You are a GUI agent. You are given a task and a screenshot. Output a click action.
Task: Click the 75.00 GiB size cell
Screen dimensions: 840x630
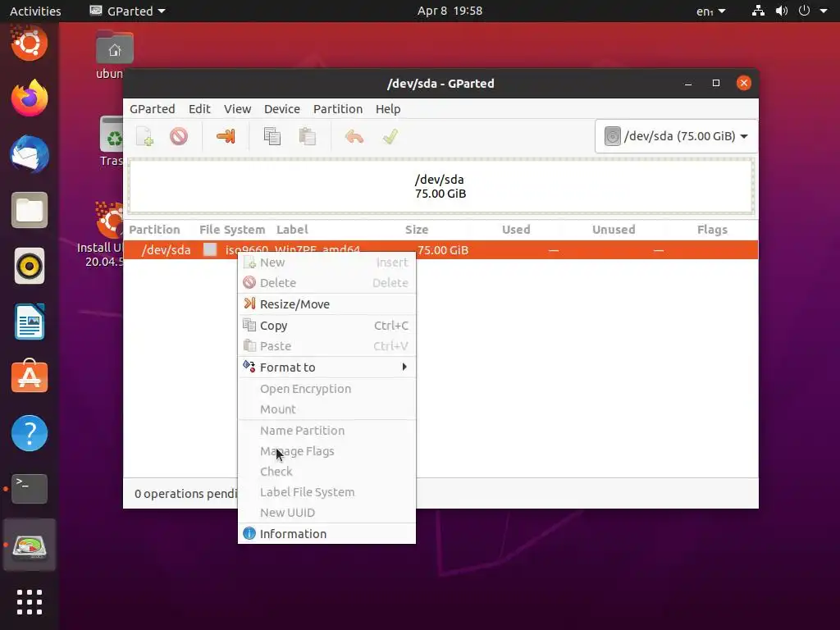coord(442,250)
